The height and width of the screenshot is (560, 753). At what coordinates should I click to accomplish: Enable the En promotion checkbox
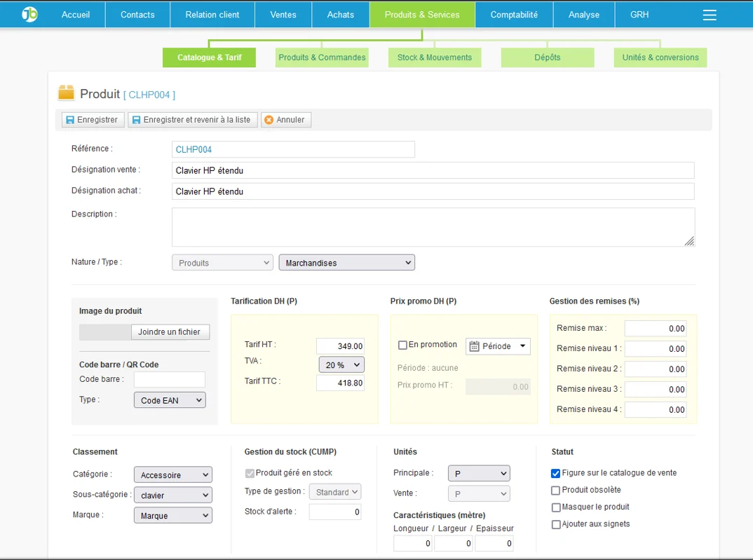(x=402, y=345)
